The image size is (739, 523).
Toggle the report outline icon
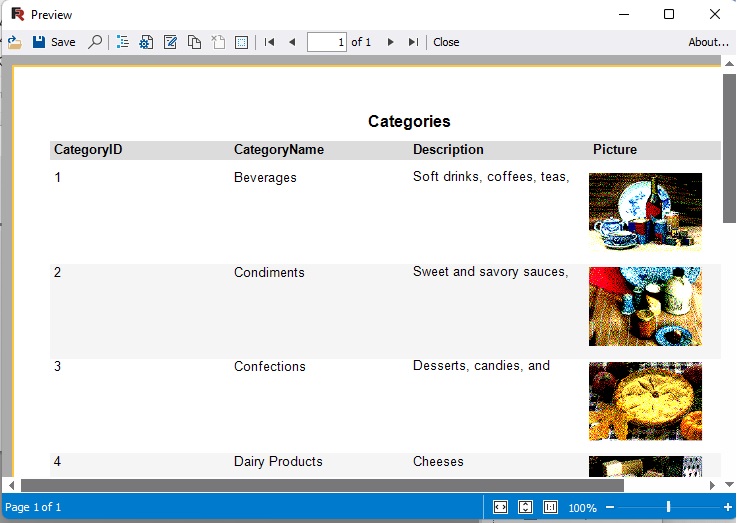(x=123, y=42)
